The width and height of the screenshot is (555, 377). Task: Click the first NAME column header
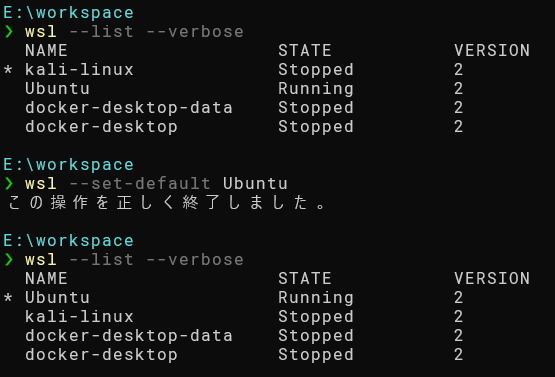pos(46,50)
